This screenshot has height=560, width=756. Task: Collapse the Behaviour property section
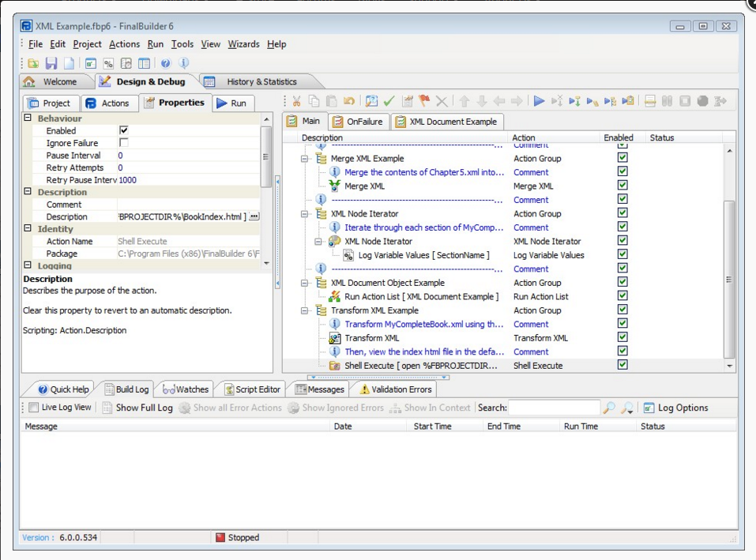(x=28, y=118)
